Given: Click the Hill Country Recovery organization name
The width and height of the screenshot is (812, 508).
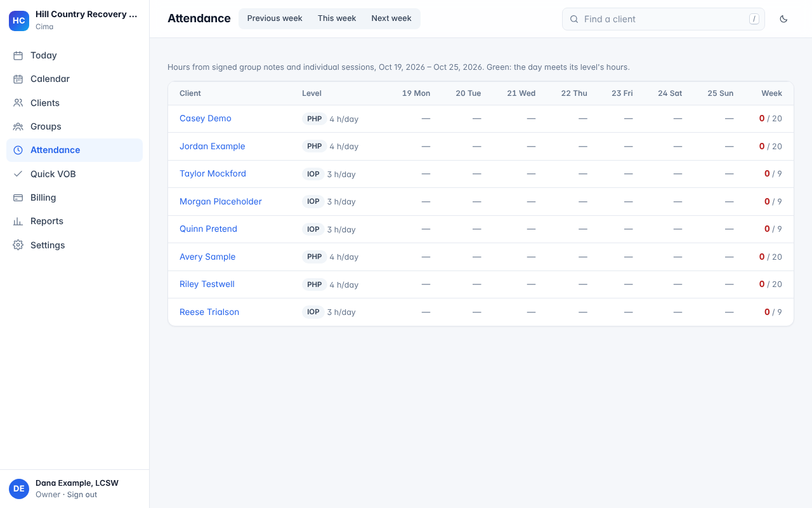Looking at the screenshot, I should pyautogui.click(x=86, y=14).
